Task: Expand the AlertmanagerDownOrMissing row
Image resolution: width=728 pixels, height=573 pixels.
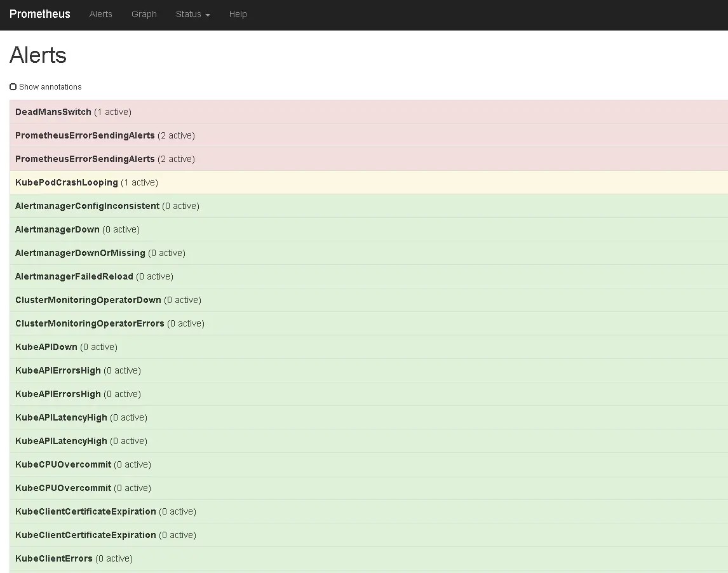Action: click(80, 253)
